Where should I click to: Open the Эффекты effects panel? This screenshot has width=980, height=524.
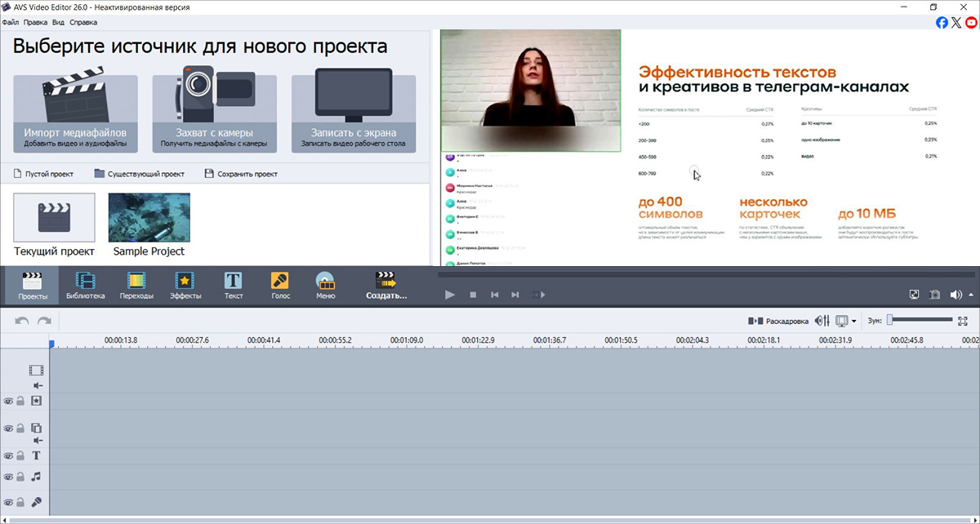[x=185, y=285]
